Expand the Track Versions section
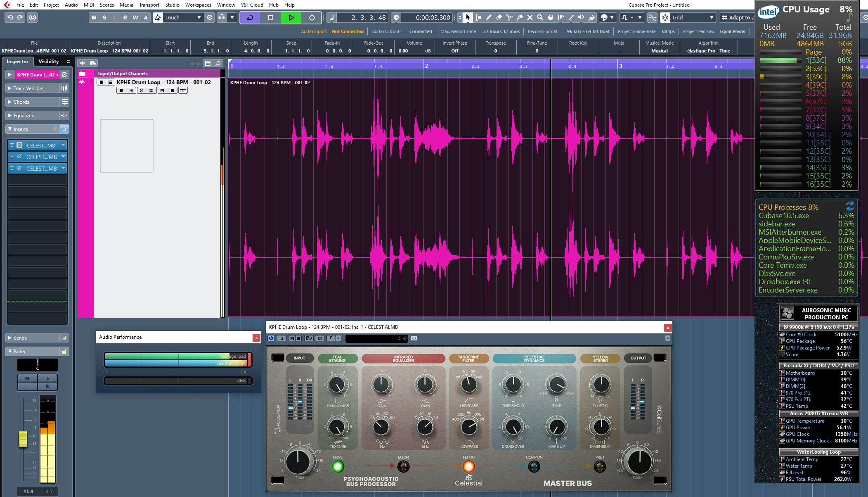This screenshot has width=868, height=497. tap(10, 88)
